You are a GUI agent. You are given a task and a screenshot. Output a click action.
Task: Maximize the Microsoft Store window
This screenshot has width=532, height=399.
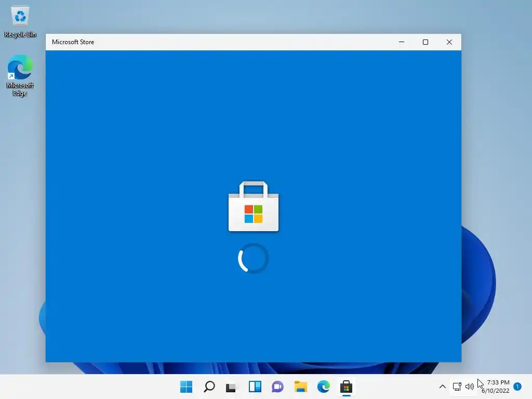point(425,42)
